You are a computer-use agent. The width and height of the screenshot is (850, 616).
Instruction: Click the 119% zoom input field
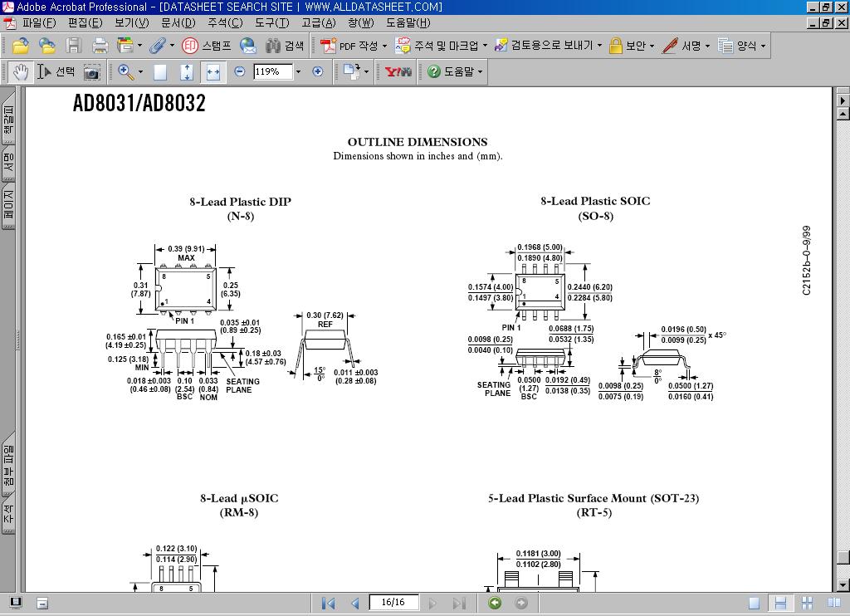pos(273,71)
